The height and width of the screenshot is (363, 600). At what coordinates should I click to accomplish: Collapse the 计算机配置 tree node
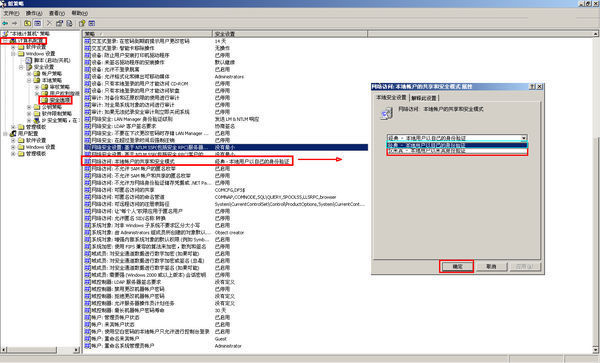pyautogui.click(x=5, y=41)
